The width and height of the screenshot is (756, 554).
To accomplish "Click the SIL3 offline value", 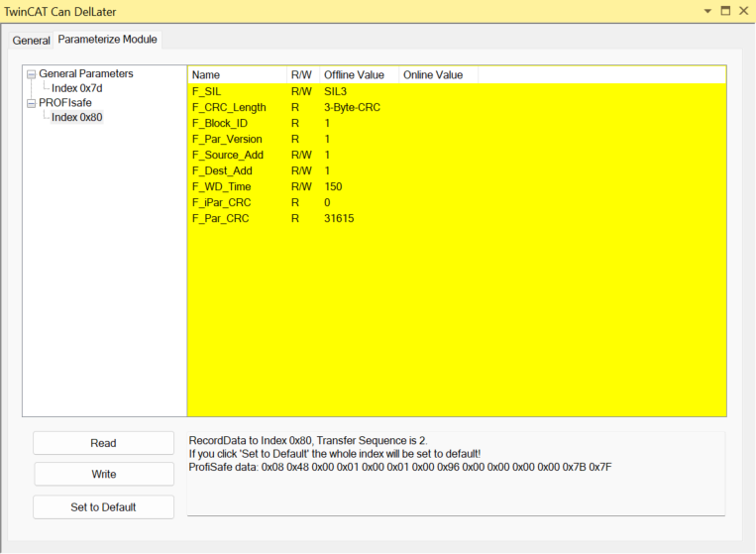I will pos(335,91).
